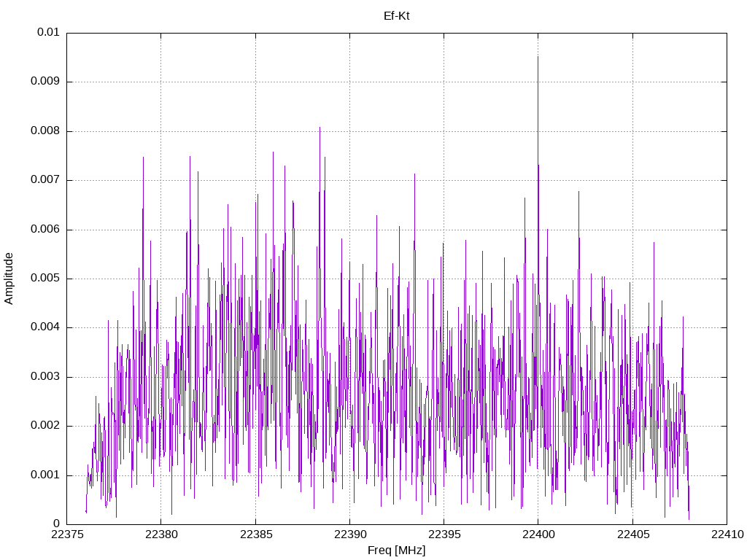Click y-axis tick label 0.001

[45, 475]
